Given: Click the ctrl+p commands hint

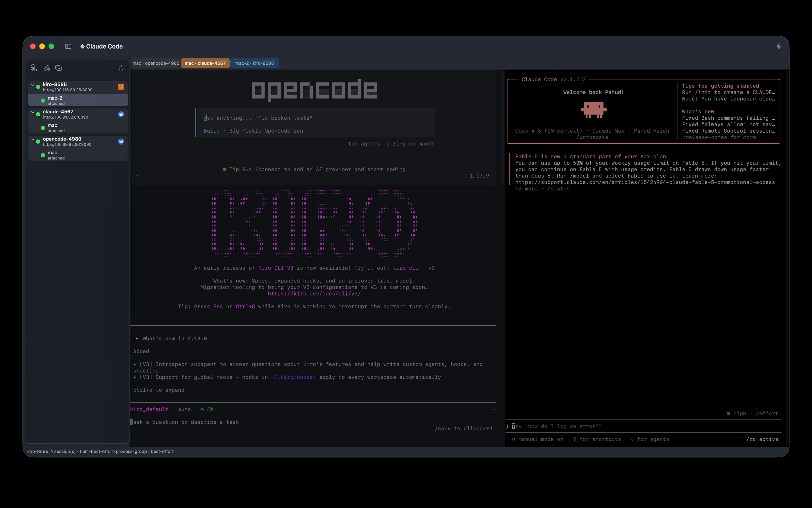Looking at the screenshot, I should (410, 143).
